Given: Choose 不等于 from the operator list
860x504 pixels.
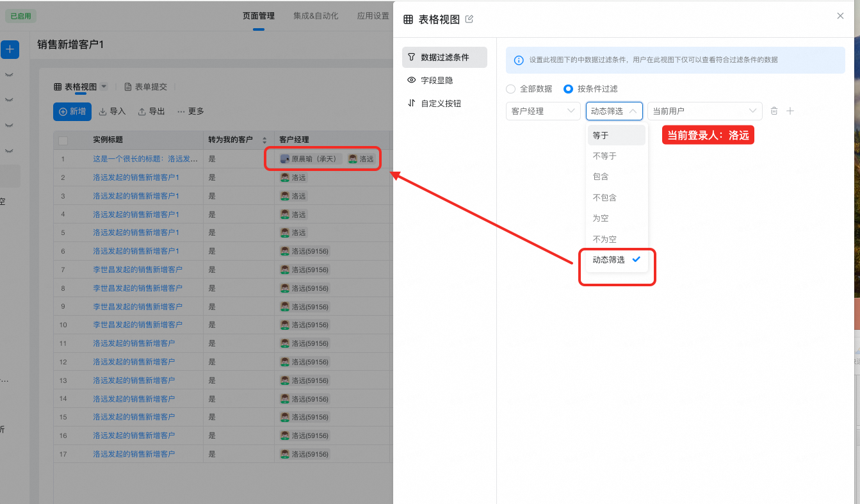Looking at the screenshot, I should [x=604, y=156].
